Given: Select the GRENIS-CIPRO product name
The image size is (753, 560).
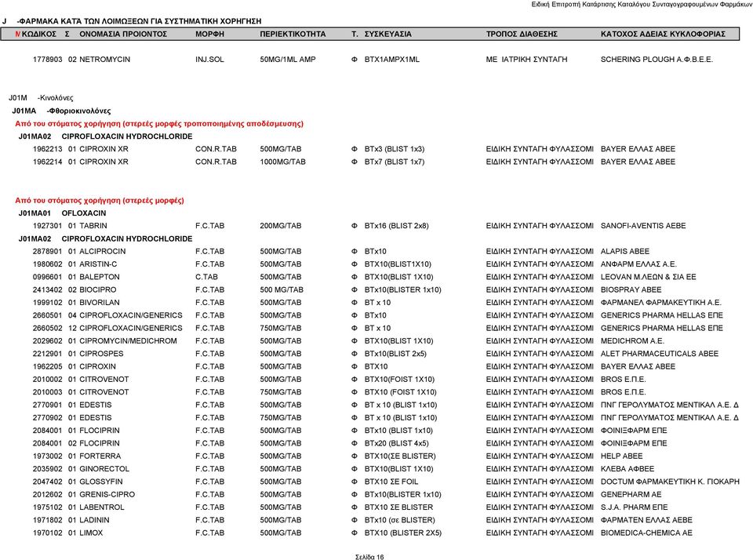Looking at the screenshot, I should click(x=107, y=495).
